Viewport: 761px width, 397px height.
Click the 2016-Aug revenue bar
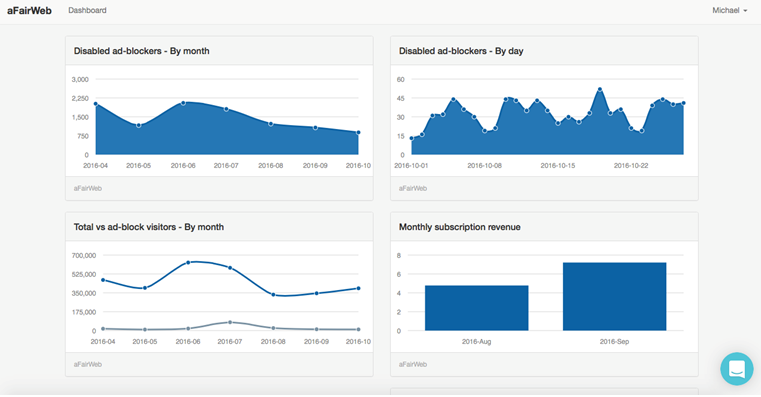(477, 308)
